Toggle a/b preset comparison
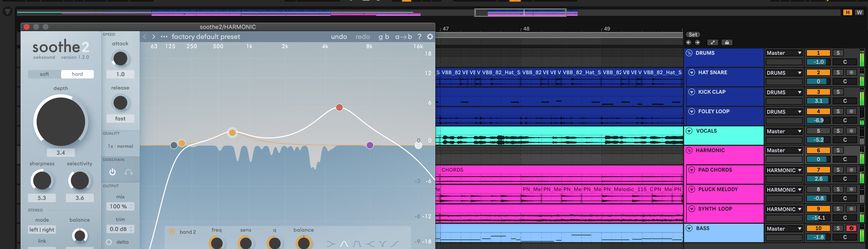 (384, 37)
